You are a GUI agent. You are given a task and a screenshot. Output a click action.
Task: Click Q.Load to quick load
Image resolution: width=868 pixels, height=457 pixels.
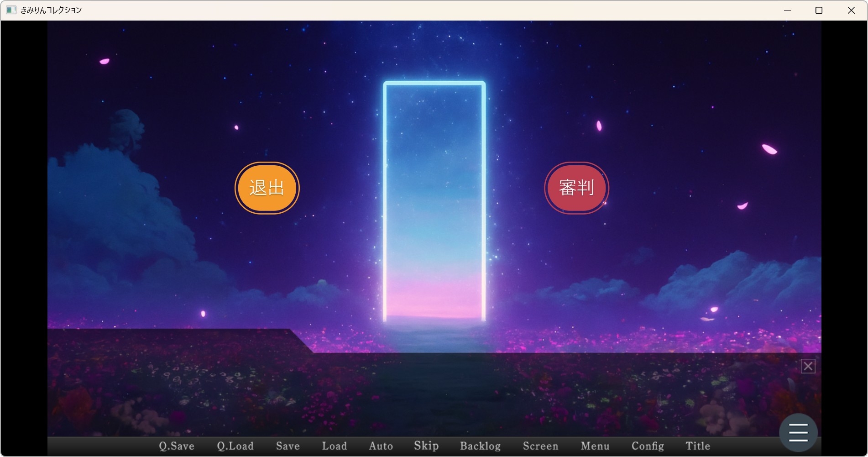235,446
